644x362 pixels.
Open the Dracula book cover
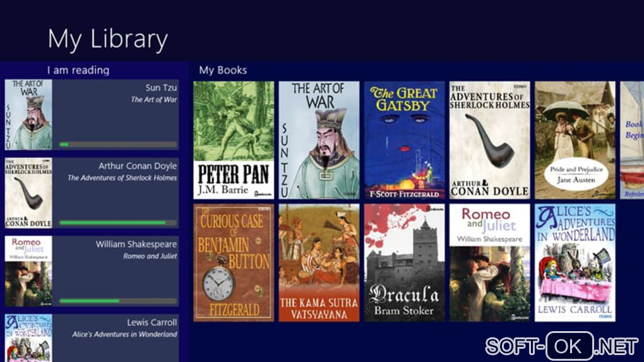point(404,263)
